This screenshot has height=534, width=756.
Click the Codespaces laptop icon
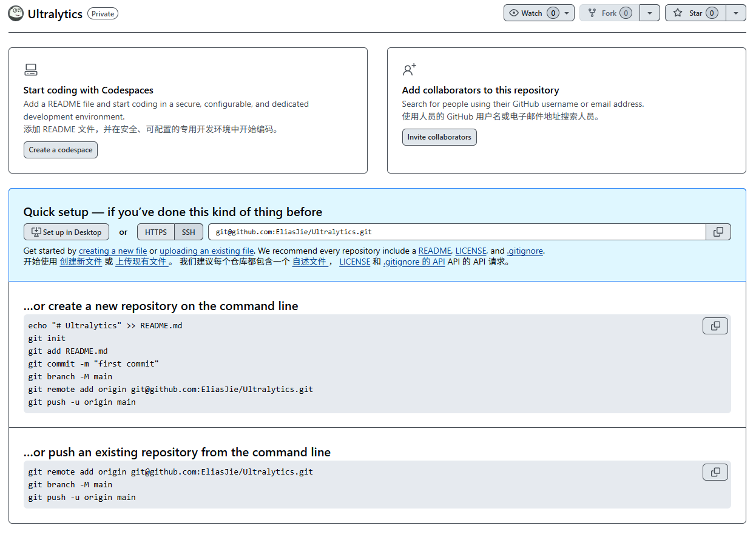(x=30, y=70)
